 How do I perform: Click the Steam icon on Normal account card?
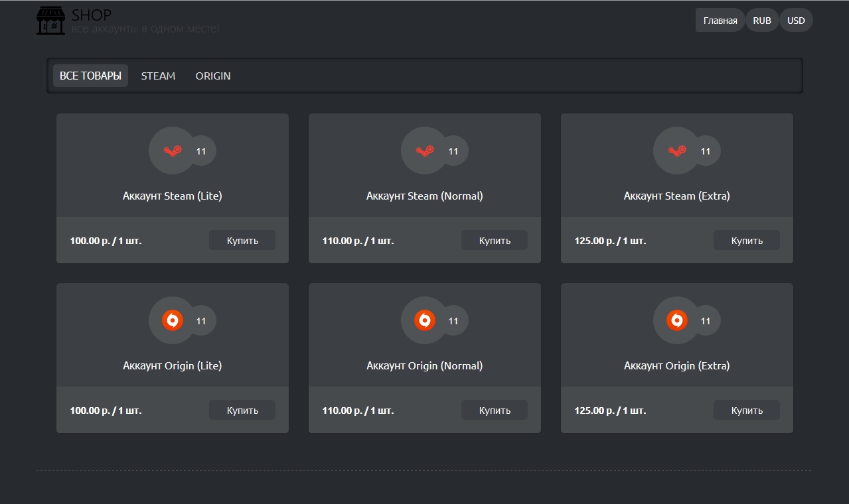pyautogui.click(x=424, y=151)
